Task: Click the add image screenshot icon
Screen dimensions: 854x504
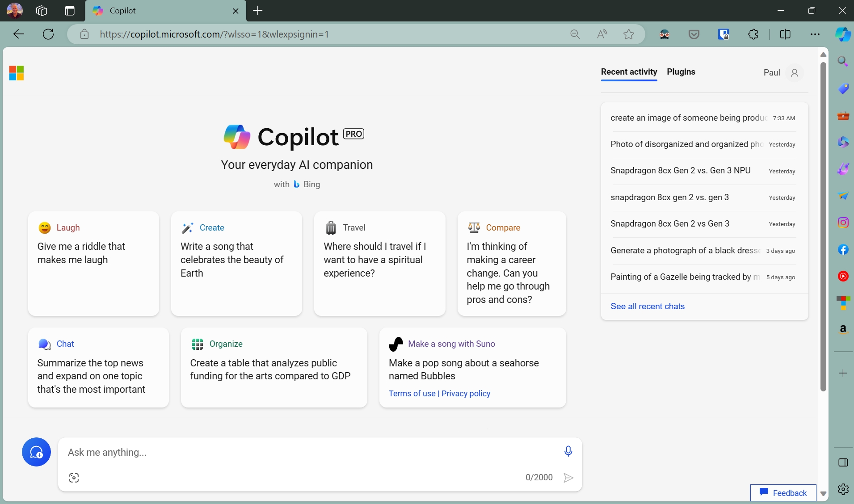Action: coord(74,478)
